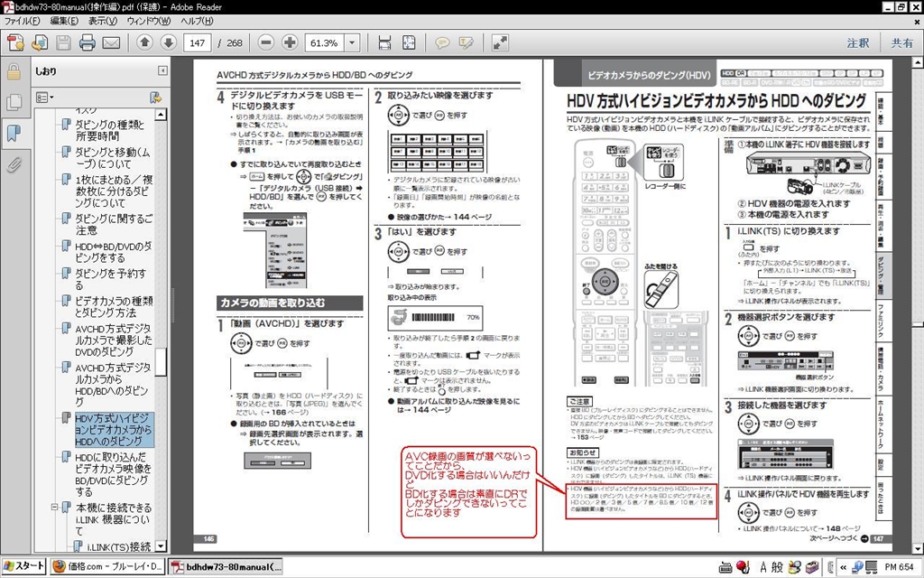Click bdhdw73-80manual Adobe Reader taskbar button
The width and height of the screenshot is (924, 578).
(x=226, y=566)
